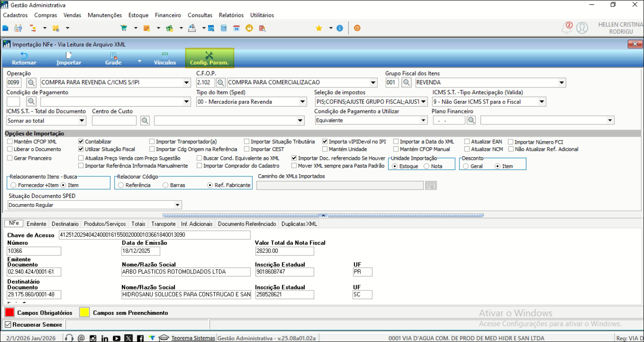This screenshot has height=342, width=644.
Task: Click the shopping cart toolbar icon
Action: pos(124,28)
